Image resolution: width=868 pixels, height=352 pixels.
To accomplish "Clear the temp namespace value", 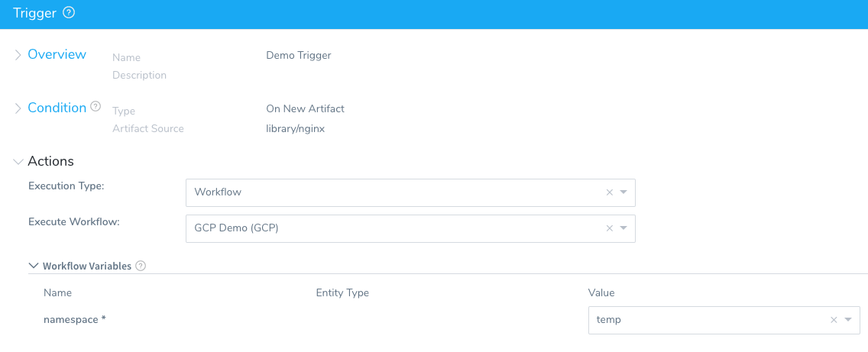I will (x=834, y=320).
